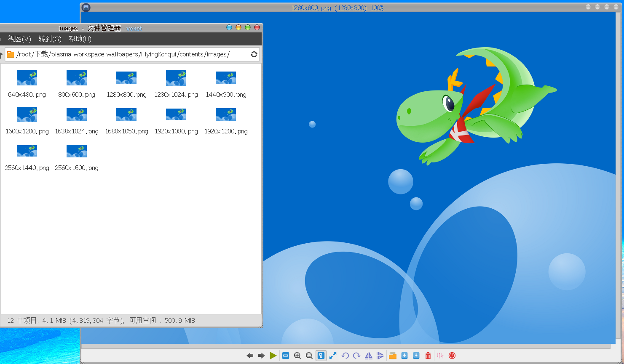Save image as with second download-arrow icon
Image resolution: width=624 pixels, height=364 pixels.
click(x=416, y=356)
